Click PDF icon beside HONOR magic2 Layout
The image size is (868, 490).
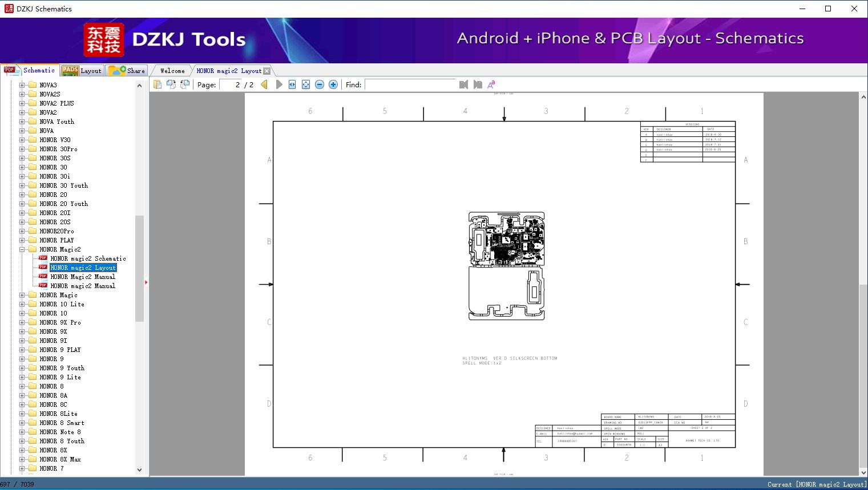click(x=43, y=268)
